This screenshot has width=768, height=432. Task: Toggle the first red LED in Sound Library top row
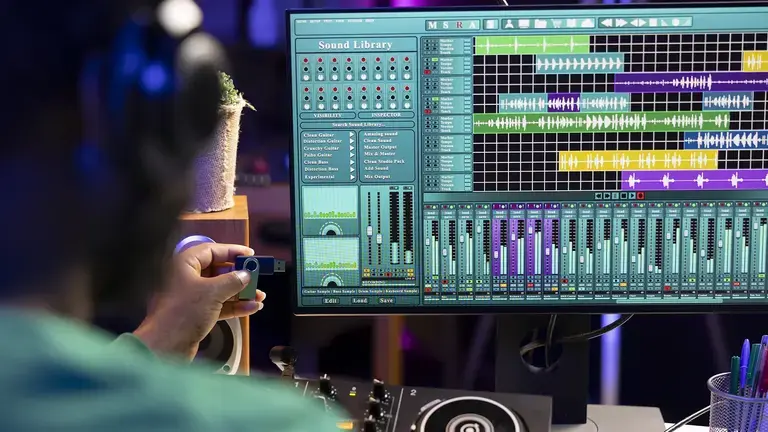tap(306, 62)
